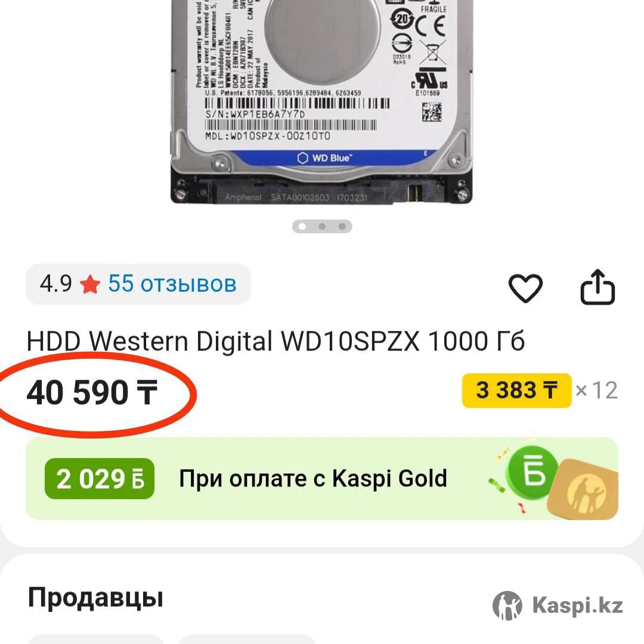
Task: Tap the gold Kaspi card illustration
Action: coord(583,490)
